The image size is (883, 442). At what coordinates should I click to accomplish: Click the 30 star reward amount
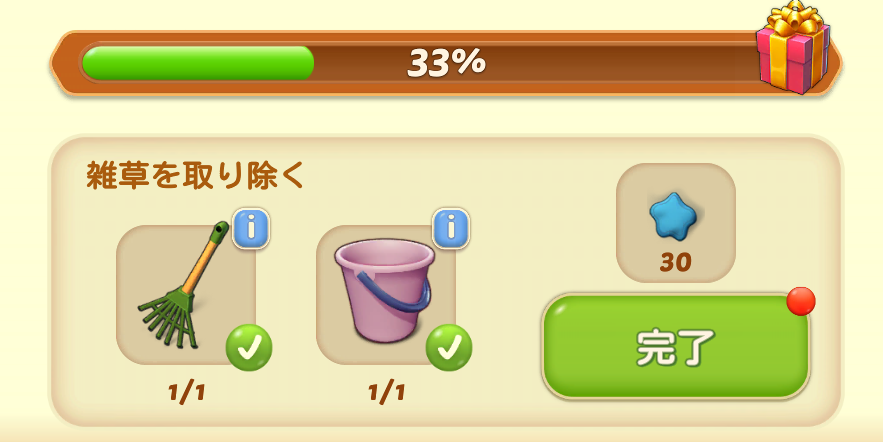(676, 262)
